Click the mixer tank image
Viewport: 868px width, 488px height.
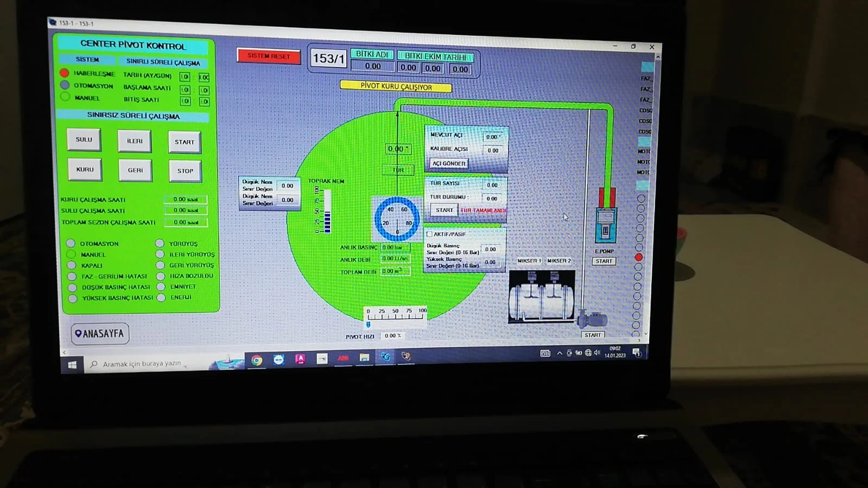click(541, 297)
